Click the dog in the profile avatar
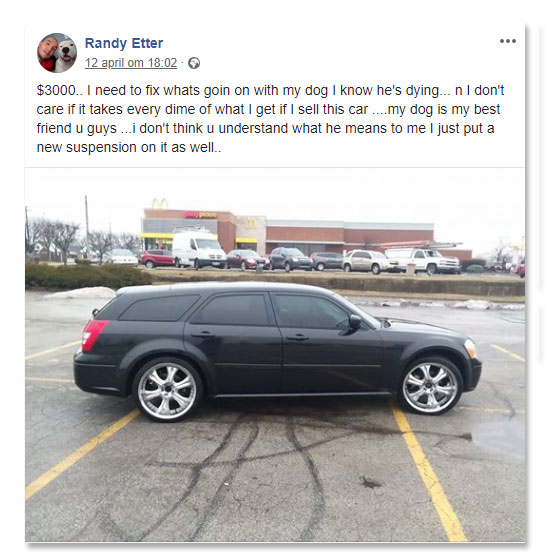The image size is (550, 560). pos(67,53)
